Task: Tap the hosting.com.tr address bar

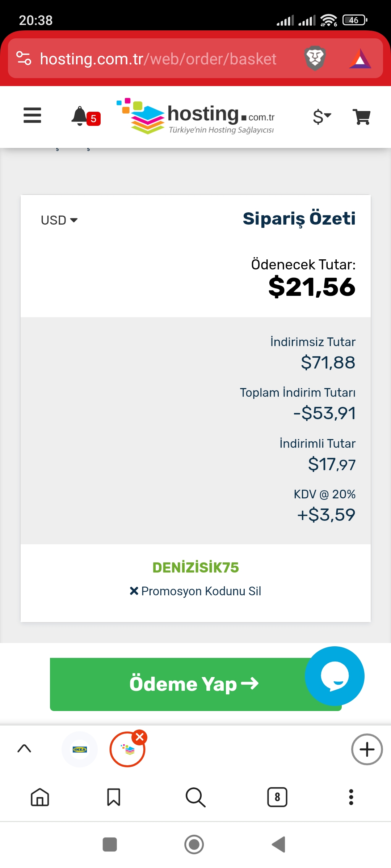Action: point(158,59)
